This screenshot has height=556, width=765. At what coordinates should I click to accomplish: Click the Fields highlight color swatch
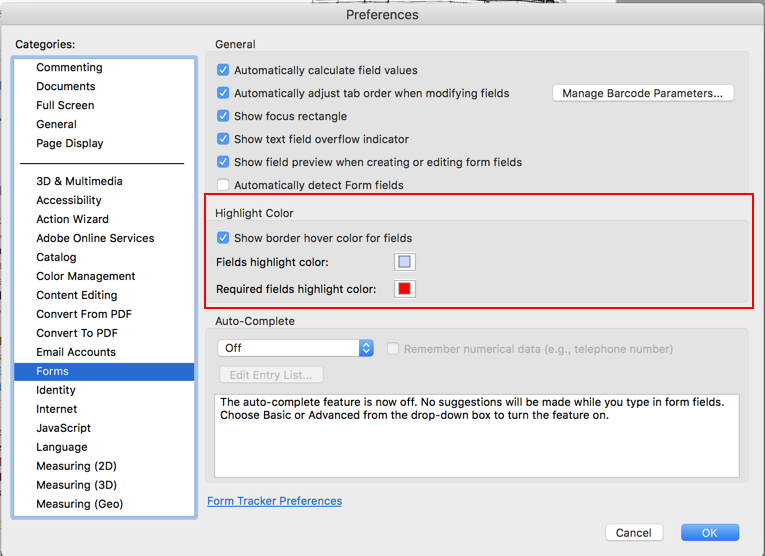tap(404, 261)
